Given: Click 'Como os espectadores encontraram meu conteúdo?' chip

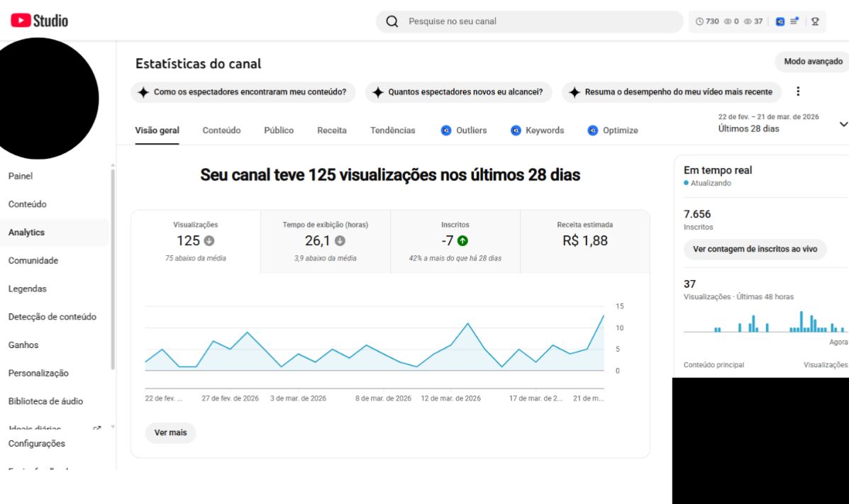Looking at the screenshot, I should coord(243,92).
